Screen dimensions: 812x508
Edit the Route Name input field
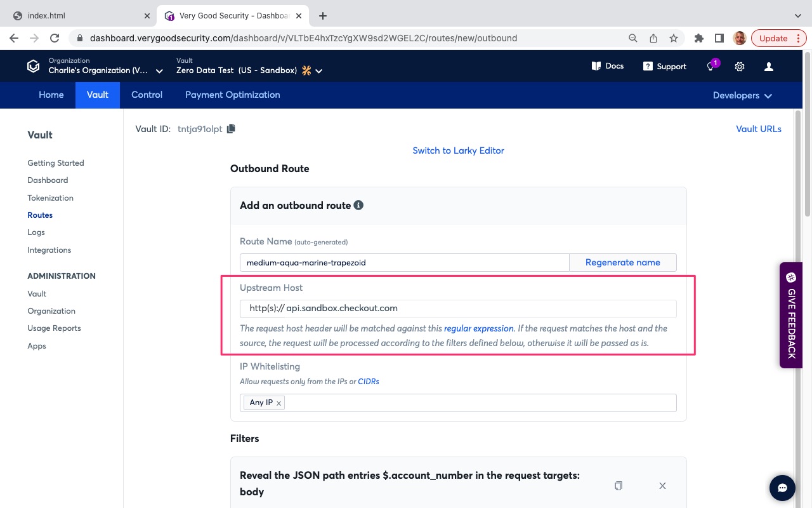(405, 262)
